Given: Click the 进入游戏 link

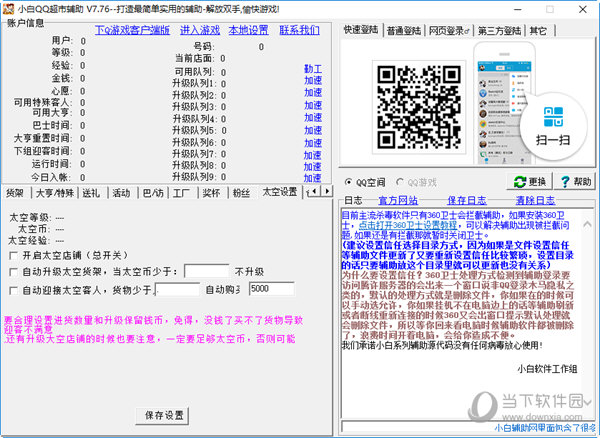Looking at the screenshot, I should (x=200, y=30).
